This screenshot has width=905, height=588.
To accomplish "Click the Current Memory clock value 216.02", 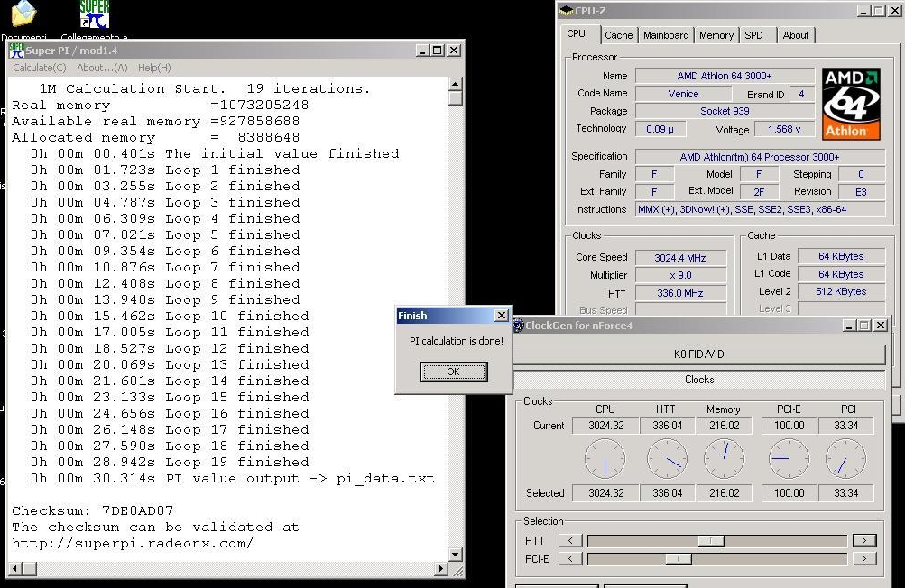I will click(x=724, y=426).
